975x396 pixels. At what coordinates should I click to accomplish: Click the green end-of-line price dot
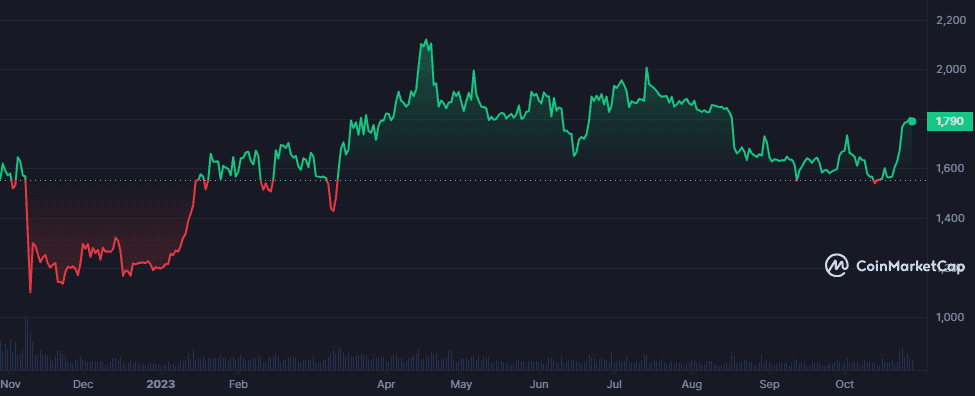(912, 121)
